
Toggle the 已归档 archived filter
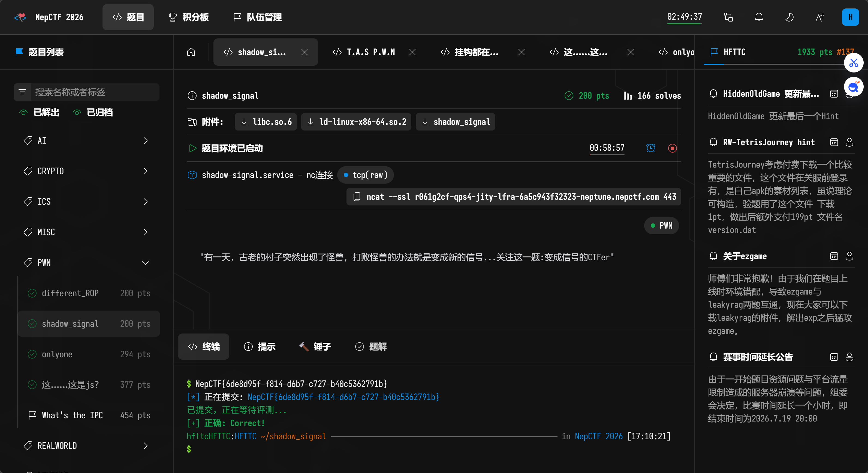[x=93, y=113]
